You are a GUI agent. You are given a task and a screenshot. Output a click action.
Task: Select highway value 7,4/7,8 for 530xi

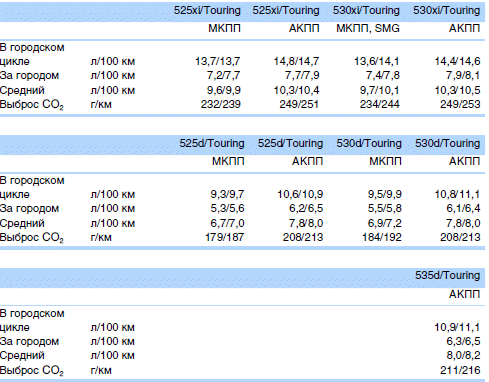(x=383, y=75)
